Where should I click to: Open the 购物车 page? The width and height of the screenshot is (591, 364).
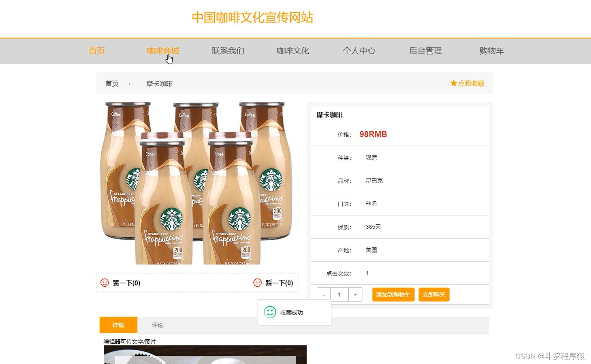click(x=492, y=51)
